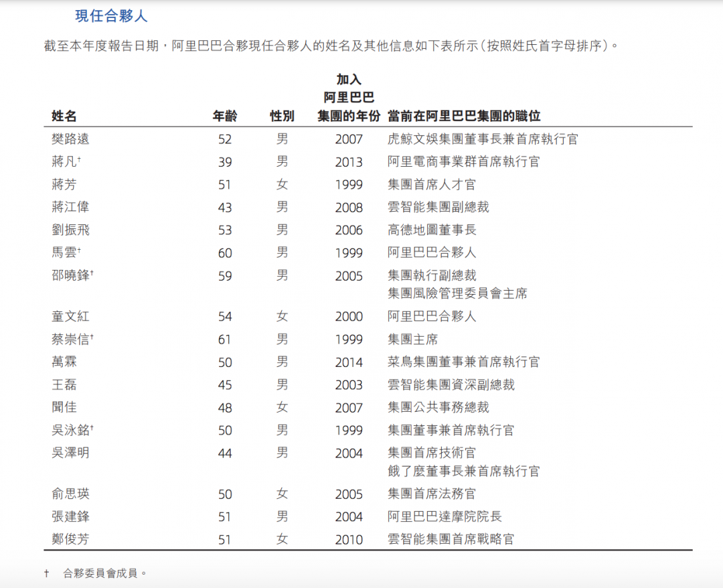
Task: Select the position 集團董事兼首席執行官
Action: (x=451, y=430)
